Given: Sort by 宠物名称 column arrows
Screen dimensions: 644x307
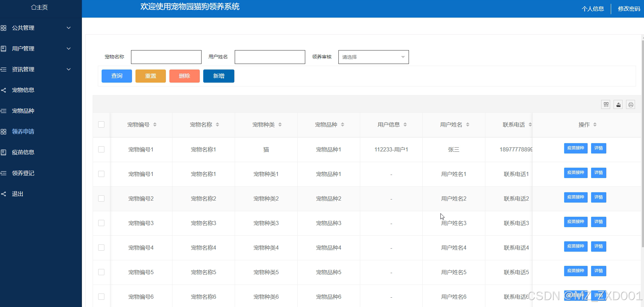Looking at the screenshot, I should (217, 124).
